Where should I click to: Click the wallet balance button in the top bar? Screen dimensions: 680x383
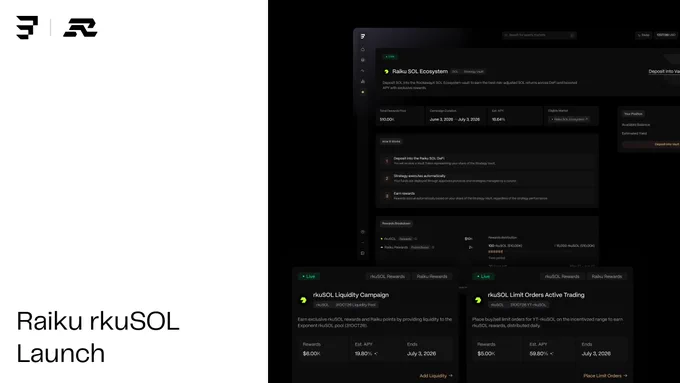(666, 35)
